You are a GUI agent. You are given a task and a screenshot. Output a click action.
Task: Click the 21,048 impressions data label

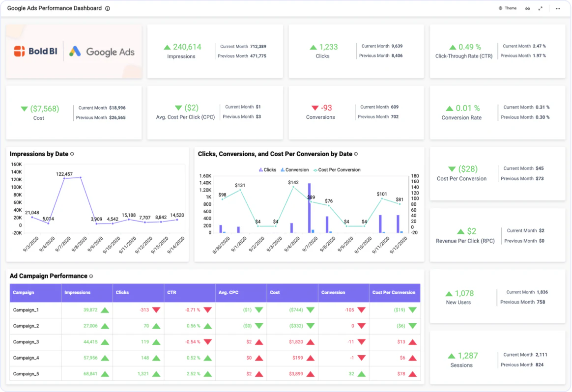(32, 213)
